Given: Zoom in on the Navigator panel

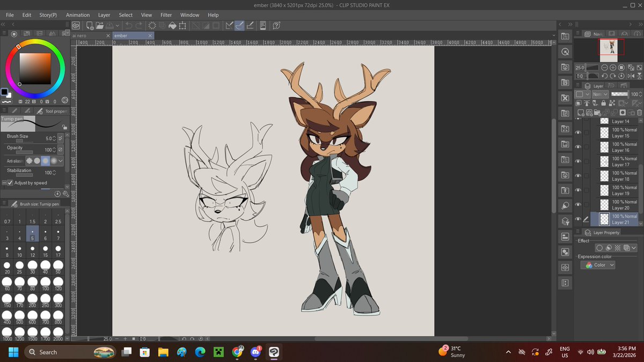Looking at the screenshot, I should (613, 68).
